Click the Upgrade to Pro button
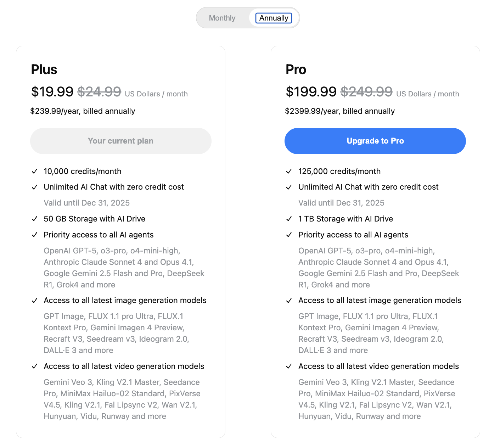The width and height of the screenshot is (489, 448). [375, 141]
